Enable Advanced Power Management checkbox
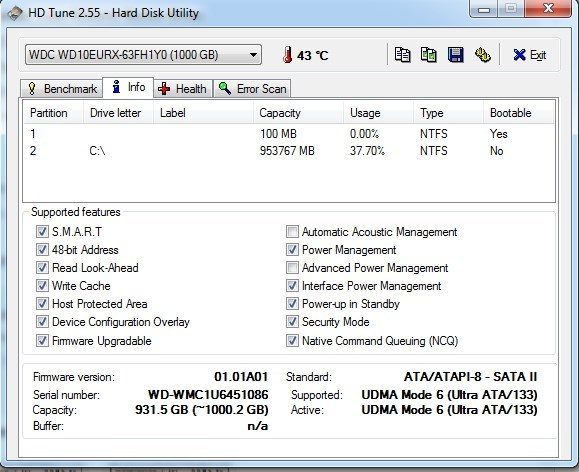 click(x=292, y=268)
